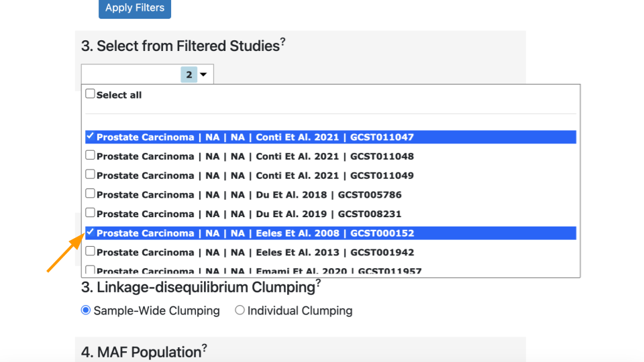Uncheck the Eeles Et Al. 2008 GCST000152 study
The width and height of the screenshot is (644, 362).
pos(90,232)
